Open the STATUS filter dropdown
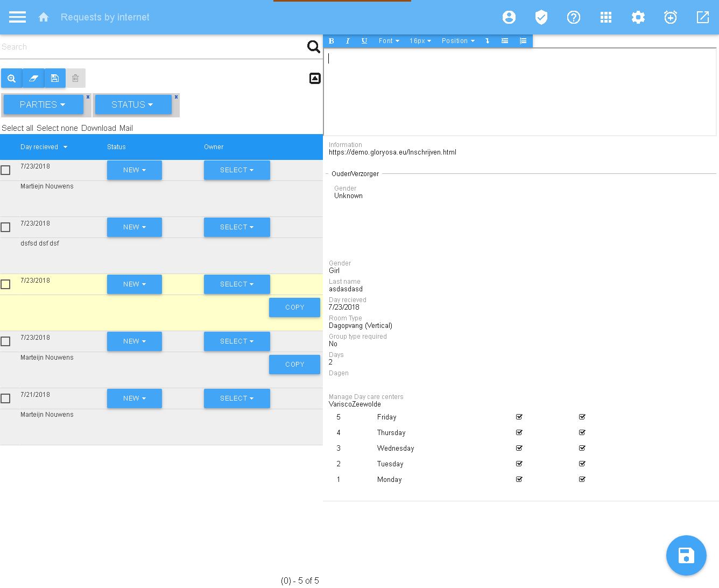The image size is (719, 588). (133, 104)
